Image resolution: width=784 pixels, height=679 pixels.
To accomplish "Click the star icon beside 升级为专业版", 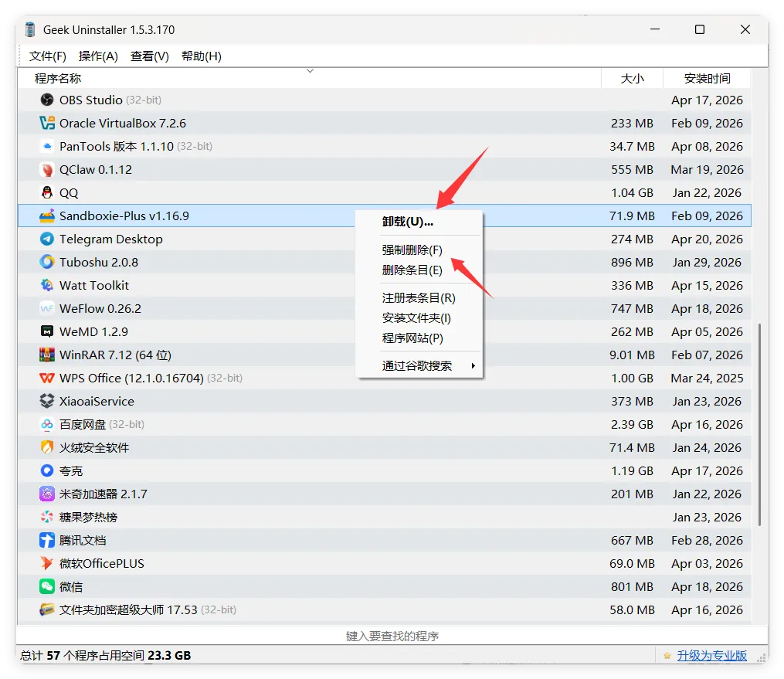I will click(667, 656).
